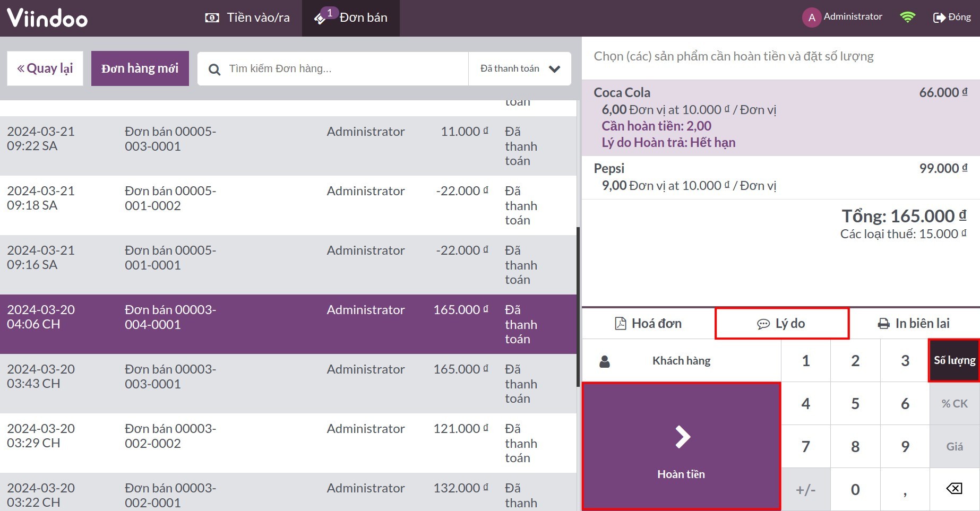Image resolution: width=980 pixels, height=511 pixels.
Task: Create a new order with Đơn hàng mới
Action: point(140,68)
